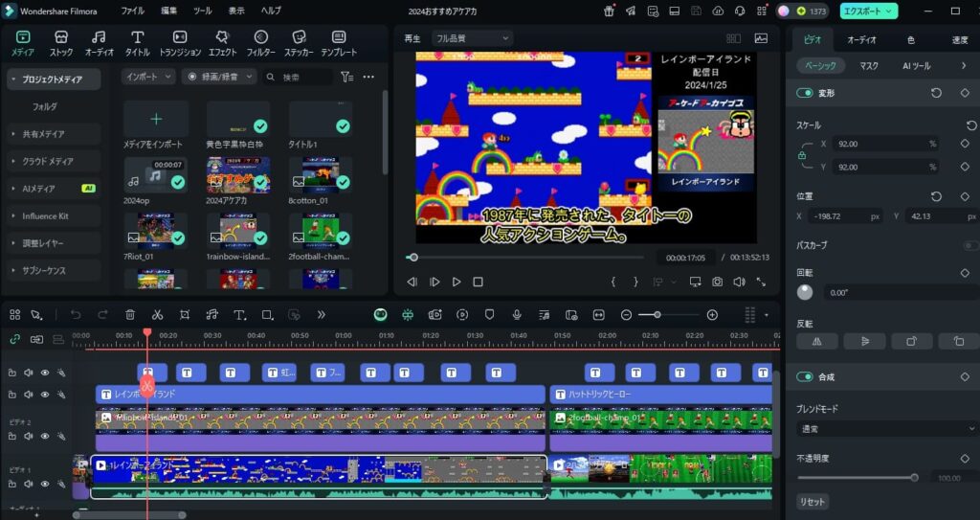Expand the サブシーケンス tree item
This screenshot has width=980, height=520.
pos(54,270)
